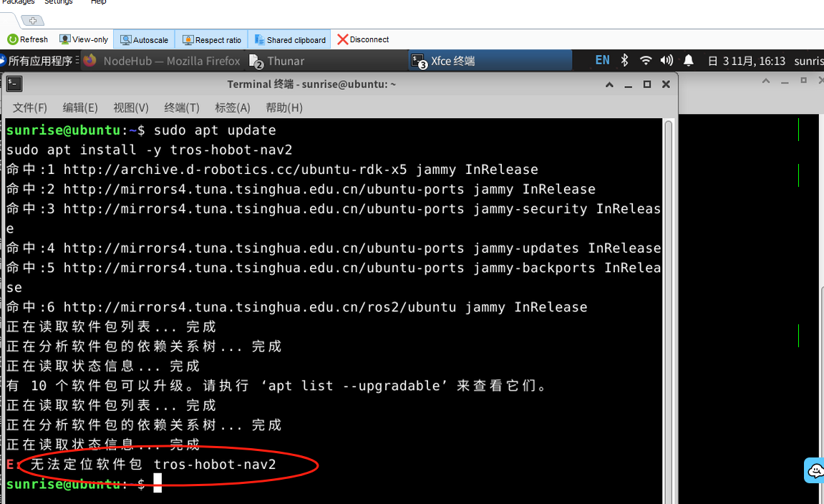Click the 命中:5 jammy-backports line

334,278
